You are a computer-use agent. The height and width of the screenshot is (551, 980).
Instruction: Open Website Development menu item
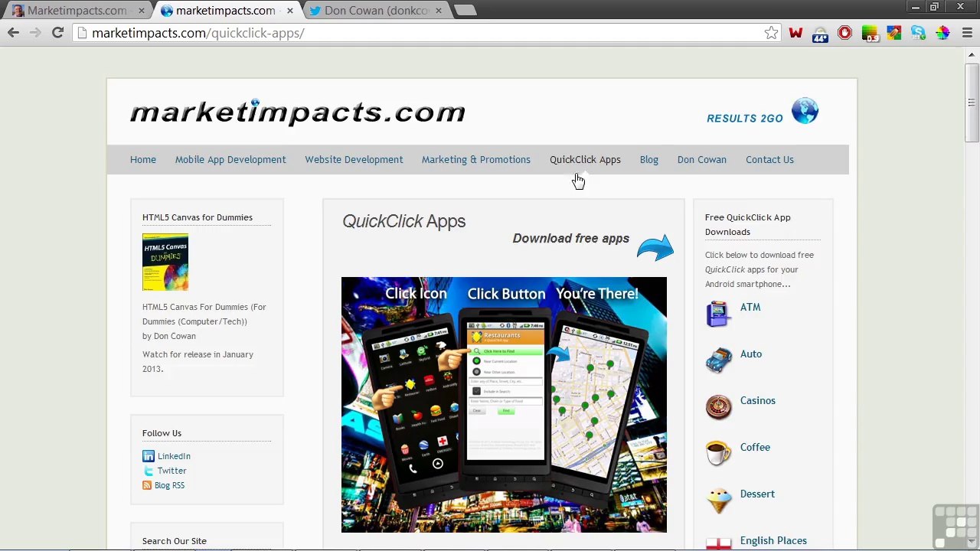point(354,159)
